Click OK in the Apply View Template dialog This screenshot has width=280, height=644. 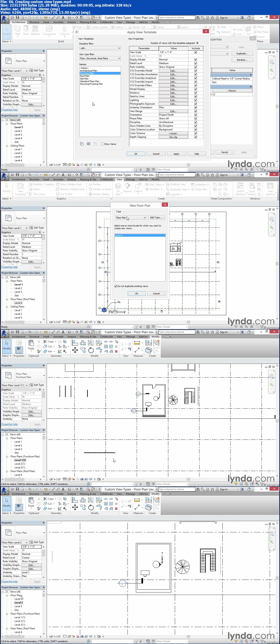pos(136,154)
